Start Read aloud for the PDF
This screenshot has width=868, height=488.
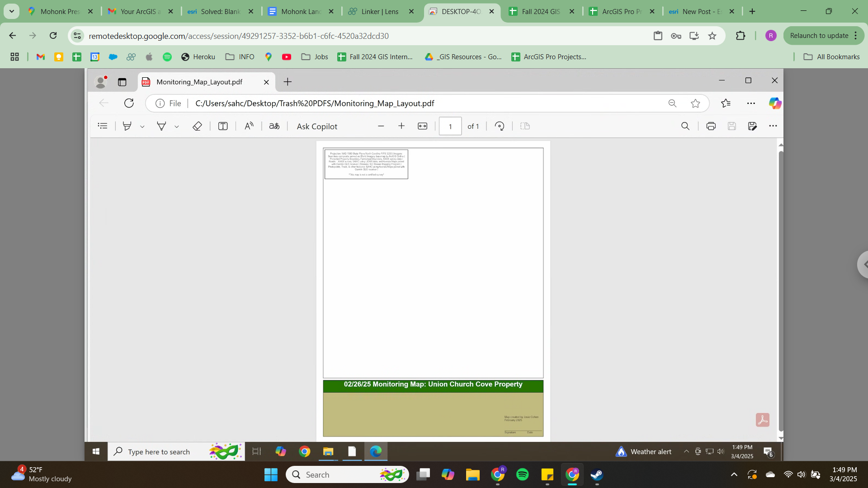tap(249, 126)
